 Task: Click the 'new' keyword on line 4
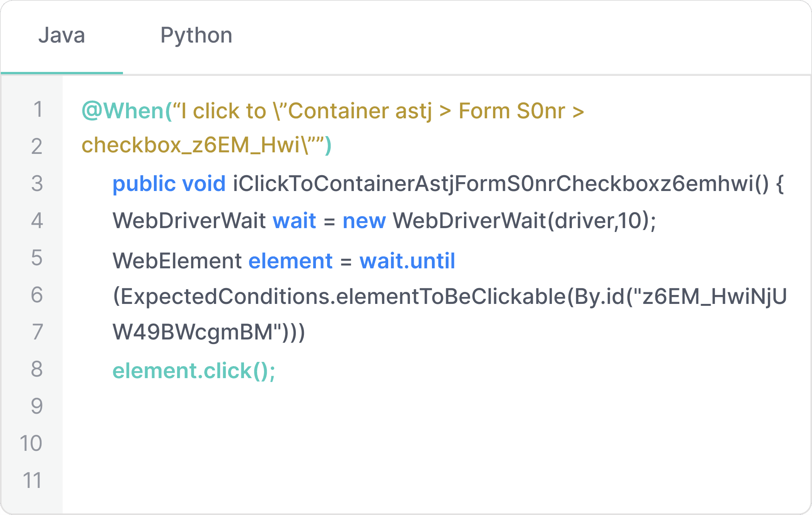click(364, 221)
